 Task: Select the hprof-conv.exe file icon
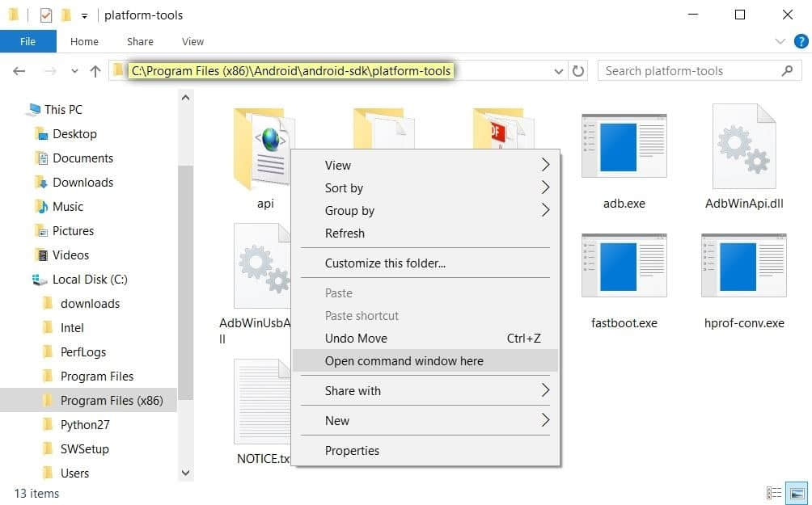point(743,267)
